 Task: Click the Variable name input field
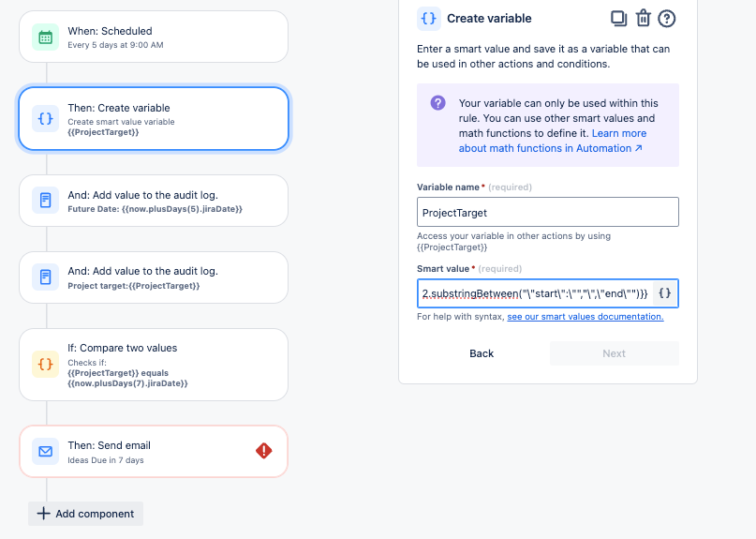(548, 212)
